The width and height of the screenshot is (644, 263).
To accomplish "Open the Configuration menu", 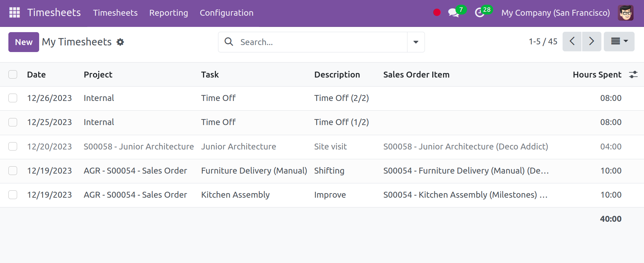I will coord(226,13).
